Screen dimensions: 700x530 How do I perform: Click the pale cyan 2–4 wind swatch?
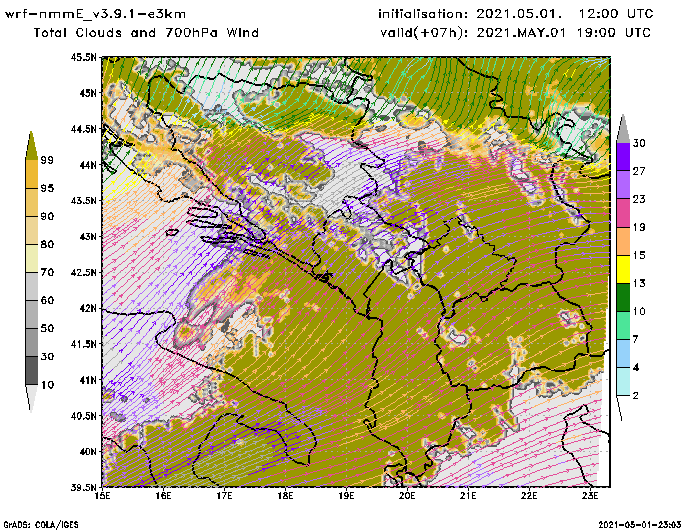623,382
